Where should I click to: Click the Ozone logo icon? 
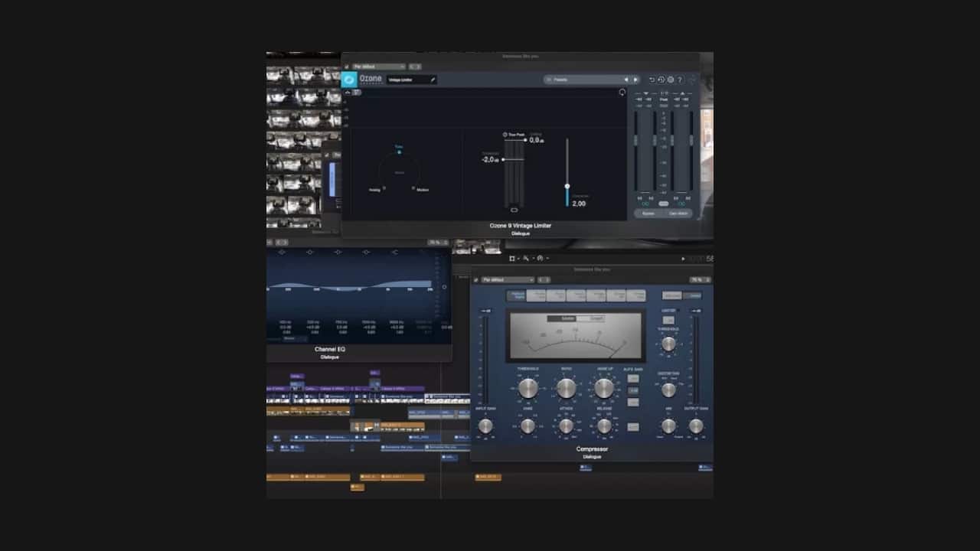pos(349,79)
